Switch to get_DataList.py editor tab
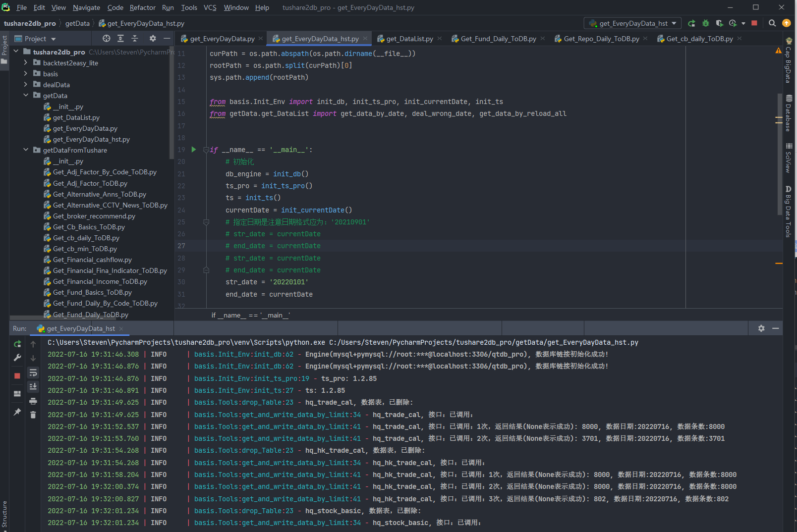Image resolution: width=797 pixels, height=532 pixels. 409,39
